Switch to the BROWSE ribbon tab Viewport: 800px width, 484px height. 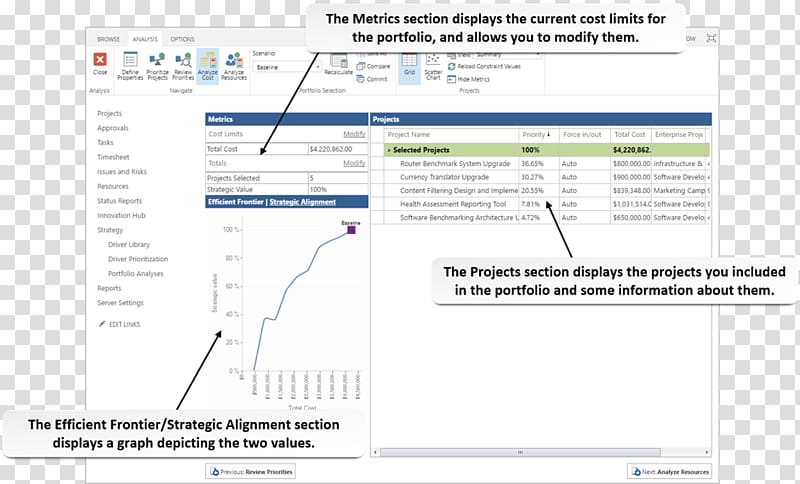[x=108, y=39]
